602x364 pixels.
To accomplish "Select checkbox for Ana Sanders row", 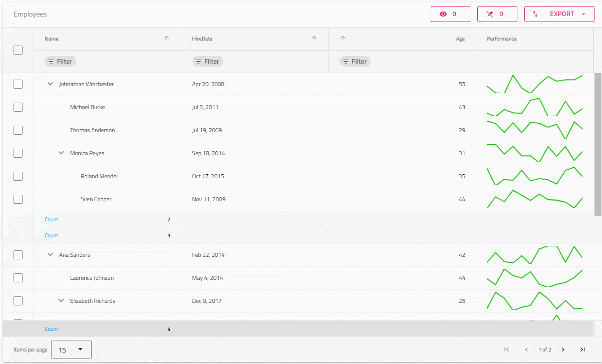I will coord(18,255).
